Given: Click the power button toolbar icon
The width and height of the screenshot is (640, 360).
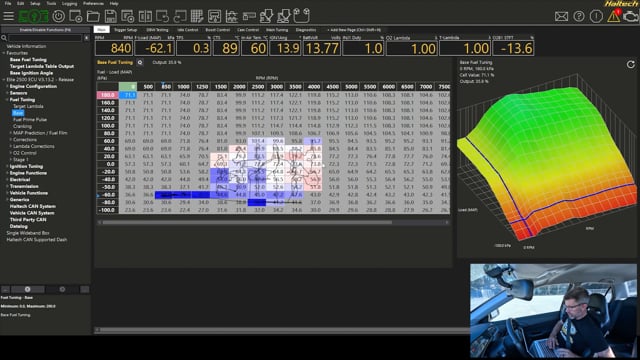Looking at the screenshot, I should 59,16.
